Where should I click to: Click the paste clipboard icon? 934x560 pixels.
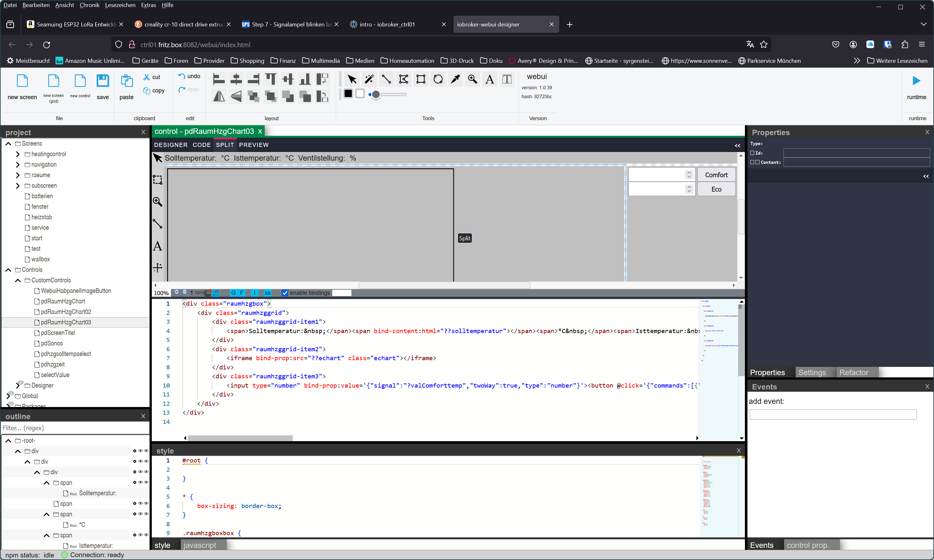[x=127, y=81]
